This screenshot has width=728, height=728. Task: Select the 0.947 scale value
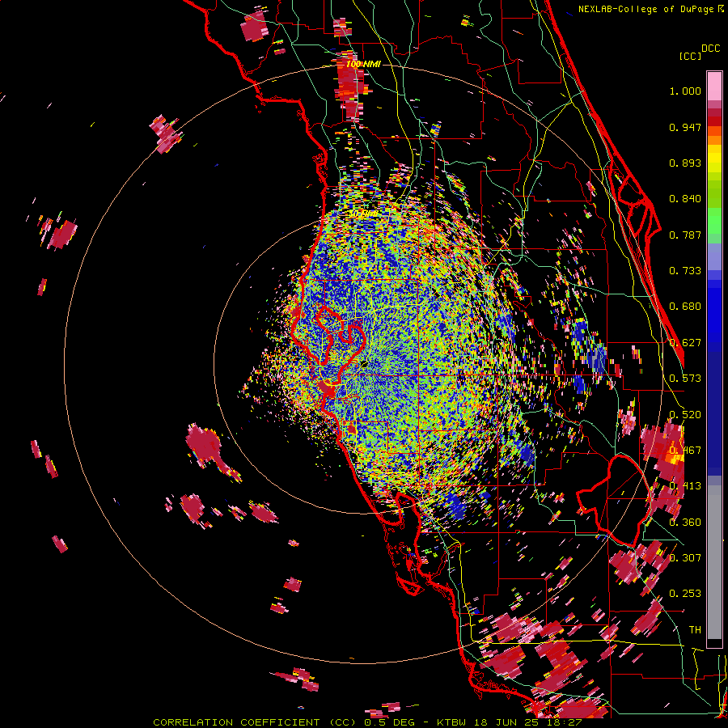(x=685, y=127)
